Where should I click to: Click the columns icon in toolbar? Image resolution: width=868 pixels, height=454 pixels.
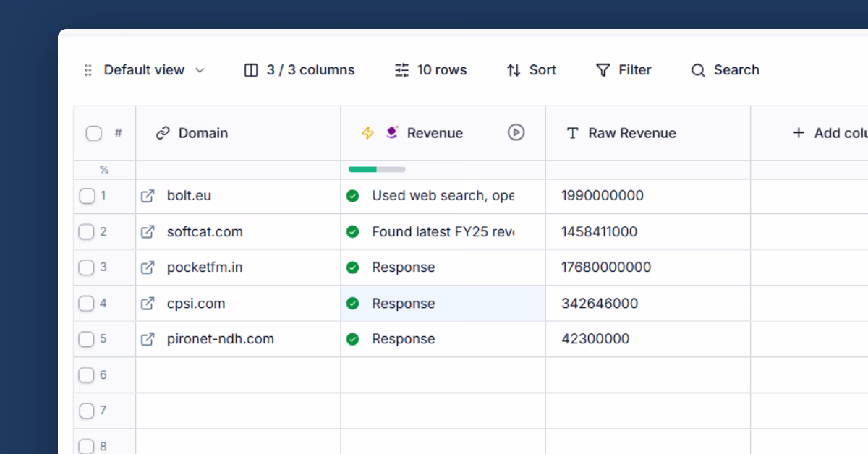(x=251, y=70)
